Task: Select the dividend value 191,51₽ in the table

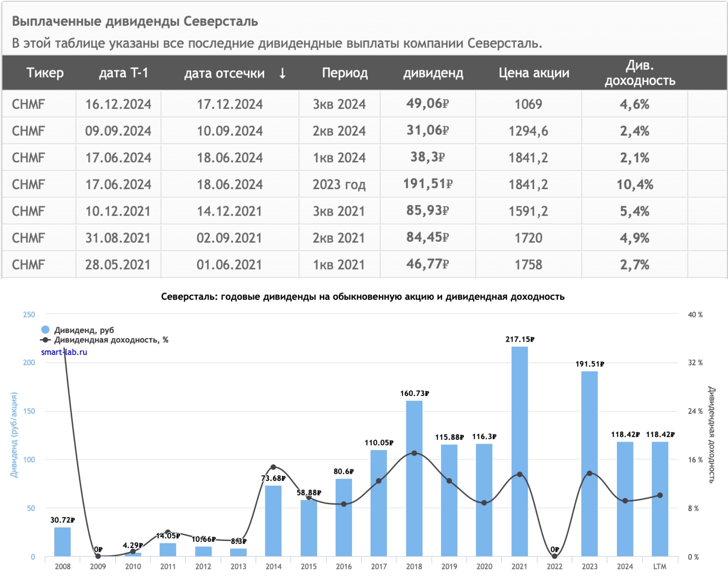Action: click(428, 184)
